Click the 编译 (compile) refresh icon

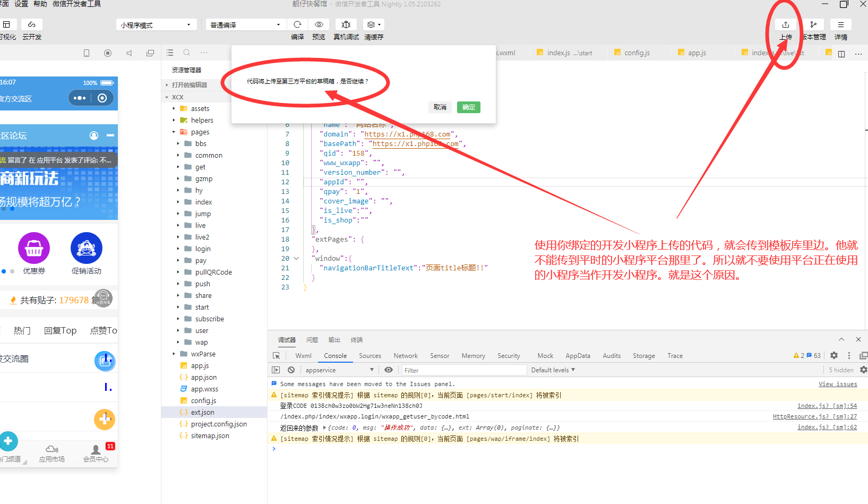click(297, 24)
